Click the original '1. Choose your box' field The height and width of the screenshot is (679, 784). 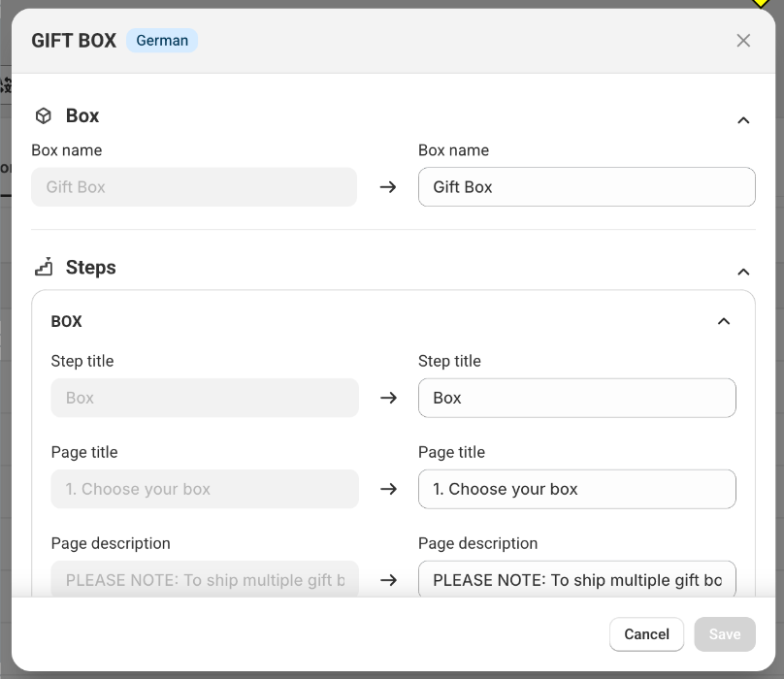[205, 489]
